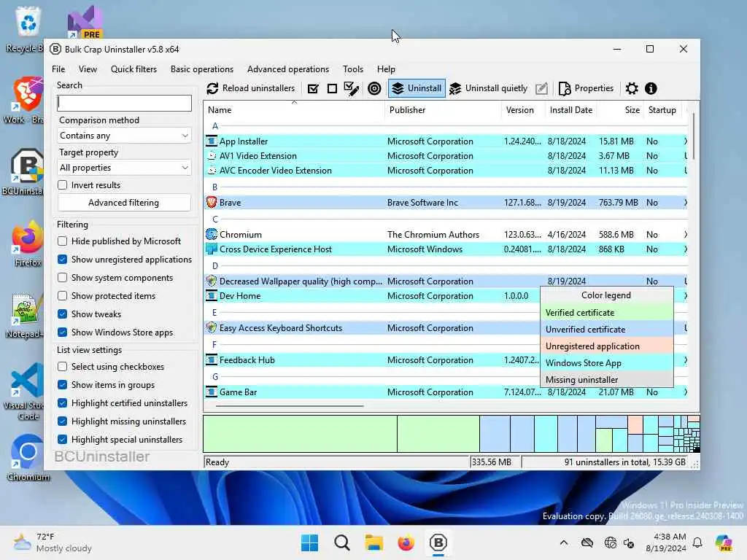Screen dimensions: 747x560
Task: Open settings via the gear icon
Action: coord(632,88)
